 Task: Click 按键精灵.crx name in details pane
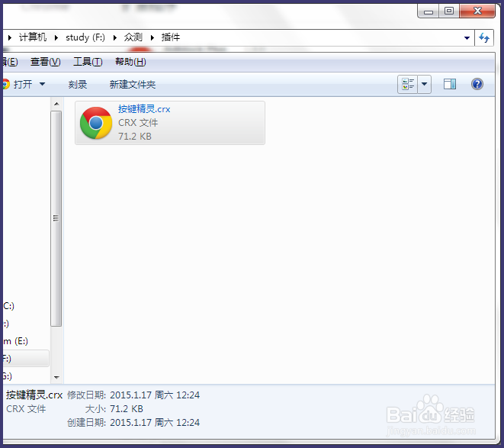[34, 395]
